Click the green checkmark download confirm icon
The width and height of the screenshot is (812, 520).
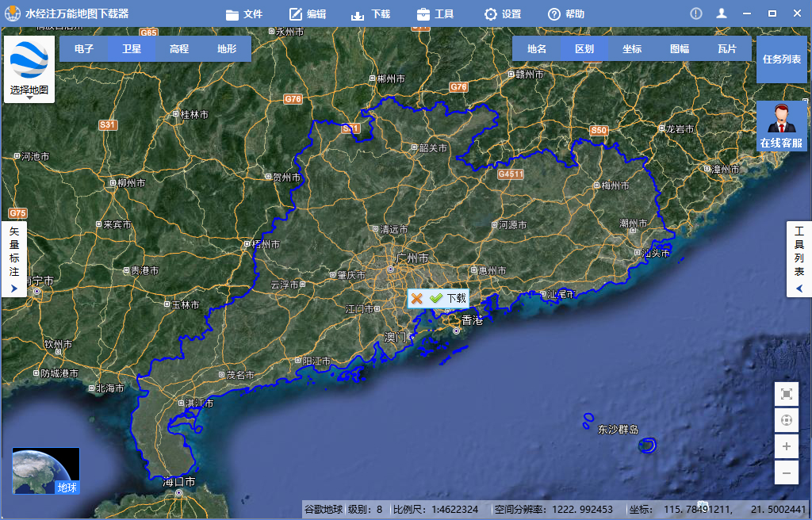[436, 299]
